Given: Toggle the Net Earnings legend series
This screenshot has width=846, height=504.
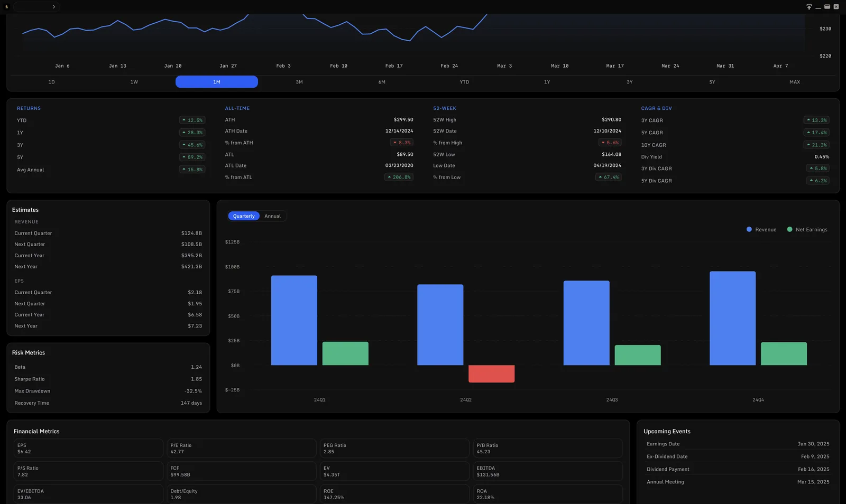Looking at the screenshot, I should pos(807,229).
